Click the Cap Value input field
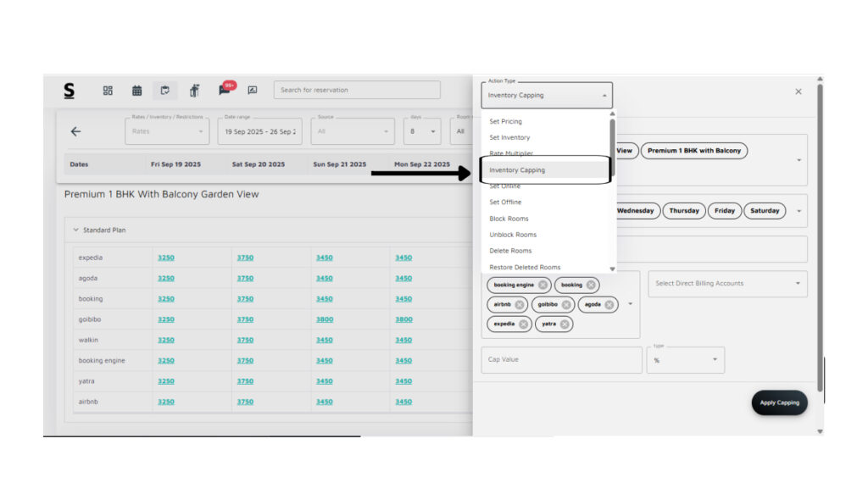This screenshot has height=488, width=868. pyautogui.click(x=561, y=359)
